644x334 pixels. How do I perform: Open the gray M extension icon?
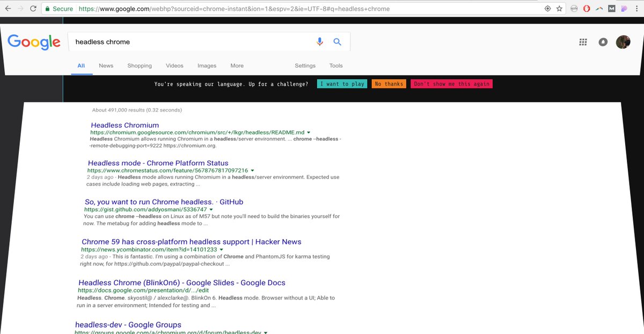click(x=612, y=9)
